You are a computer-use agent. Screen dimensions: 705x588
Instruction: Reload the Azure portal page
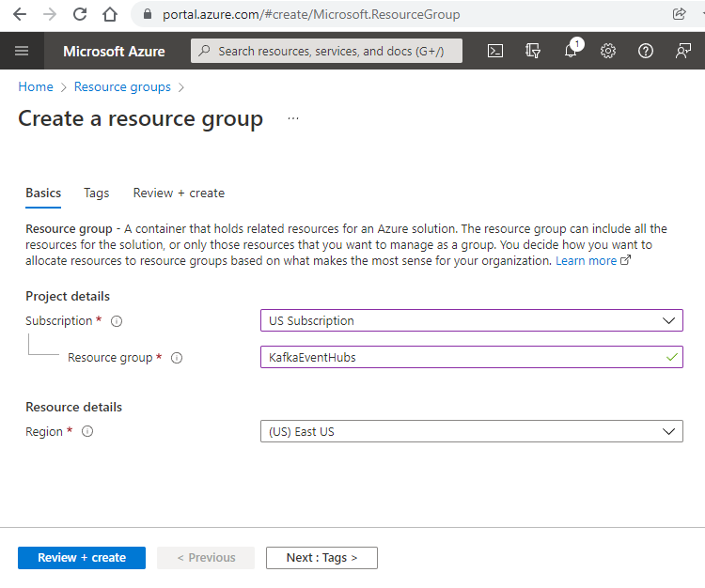[80, 14]
